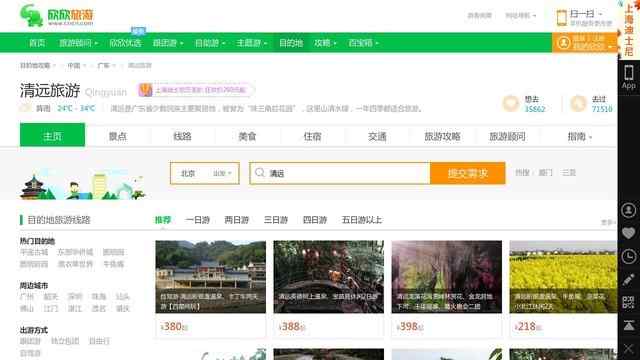Close the right sidebar with X icon
640x360 pixels.
point(629,349)
